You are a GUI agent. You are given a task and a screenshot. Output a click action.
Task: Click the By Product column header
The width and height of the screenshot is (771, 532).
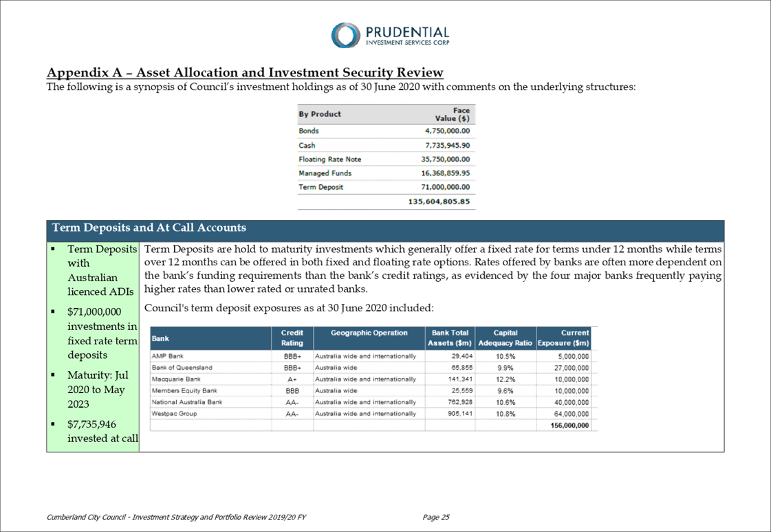point(320,114)
